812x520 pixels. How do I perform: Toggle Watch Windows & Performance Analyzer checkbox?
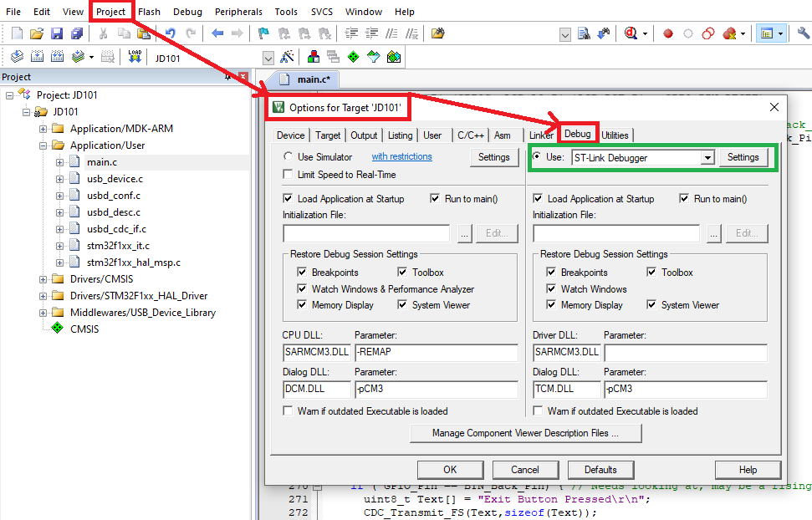tap(303, 288)
